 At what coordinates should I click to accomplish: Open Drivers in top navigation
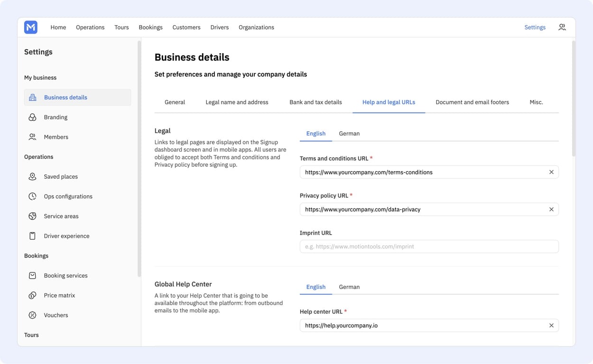(x=220, y=27)
